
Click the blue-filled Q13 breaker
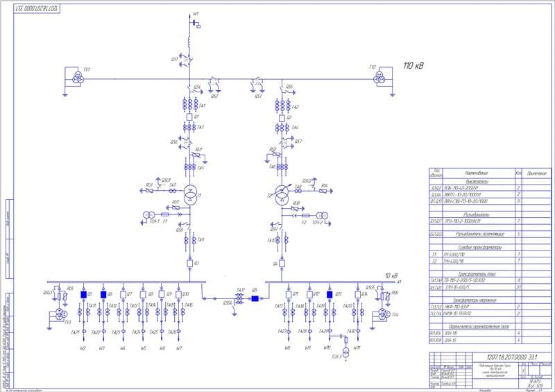tap(330, 295)
